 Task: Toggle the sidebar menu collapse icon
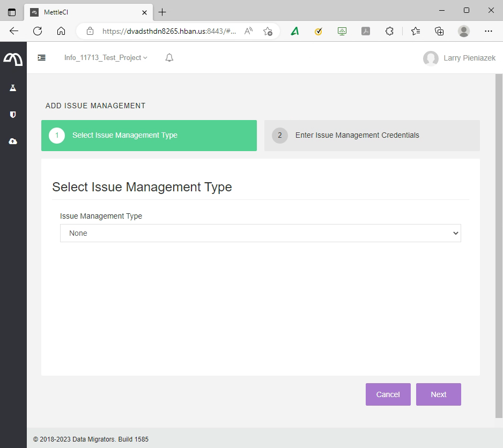41,58
